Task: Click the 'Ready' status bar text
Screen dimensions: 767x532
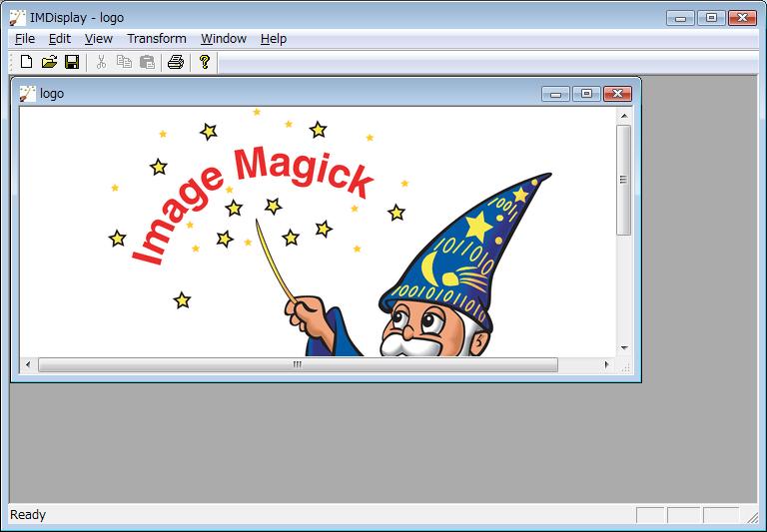Action: coord(28,515)
